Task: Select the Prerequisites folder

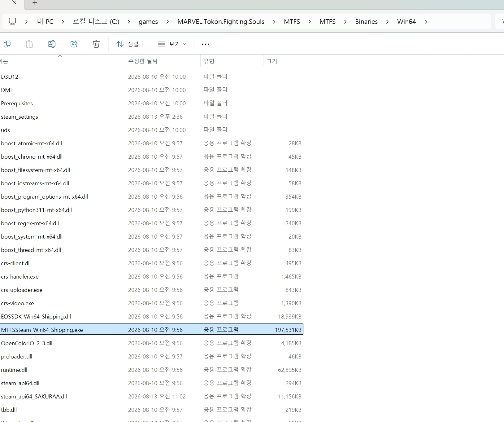Action: (x=152, y=103)
